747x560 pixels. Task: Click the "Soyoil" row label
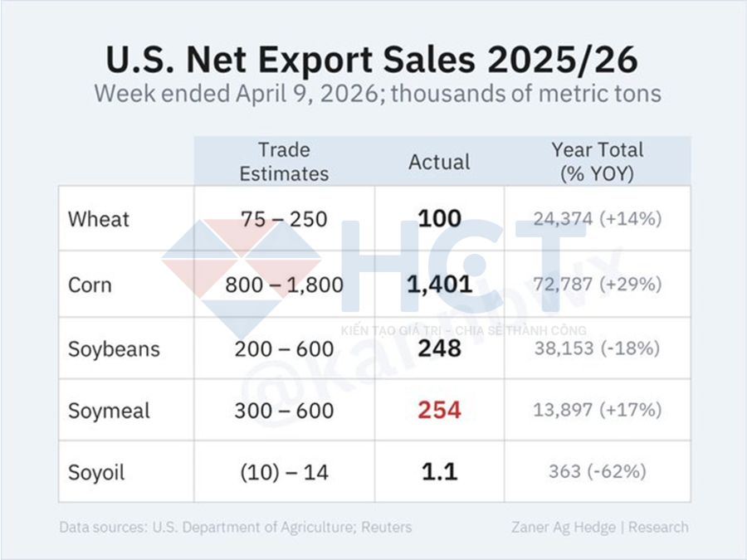(x=96, y=473)
